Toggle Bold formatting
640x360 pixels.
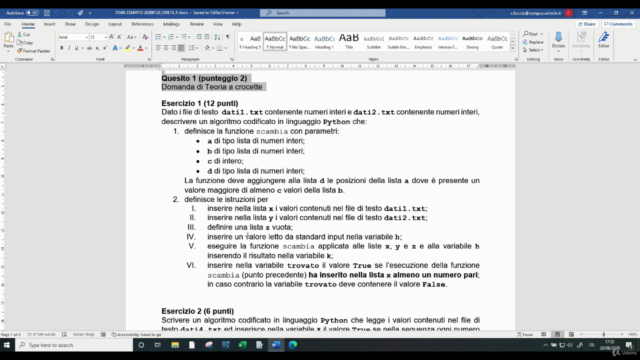coord(62,48)
